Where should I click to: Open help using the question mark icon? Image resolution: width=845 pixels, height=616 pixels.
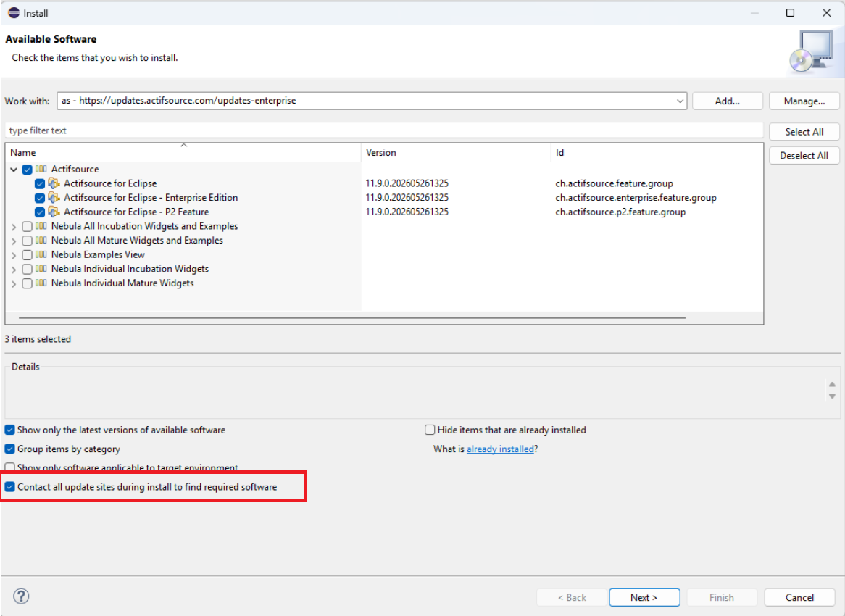pos(21,596)
